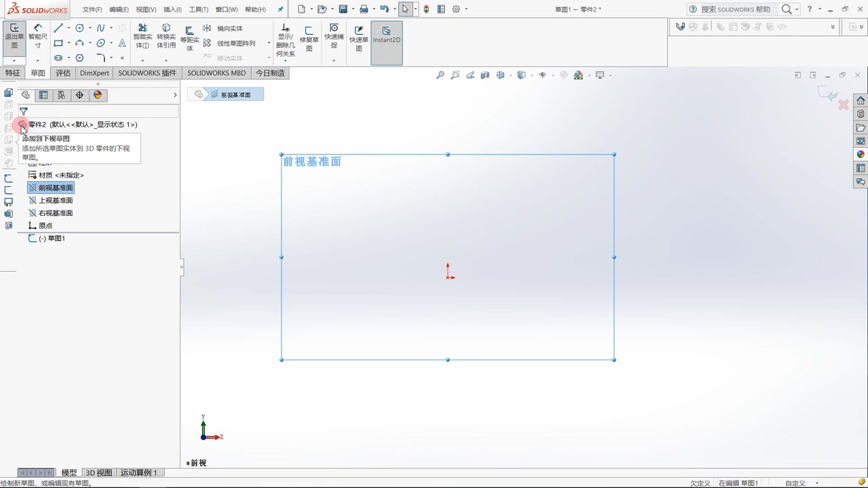Click the Zoom to Area view icon

[455, 75]
